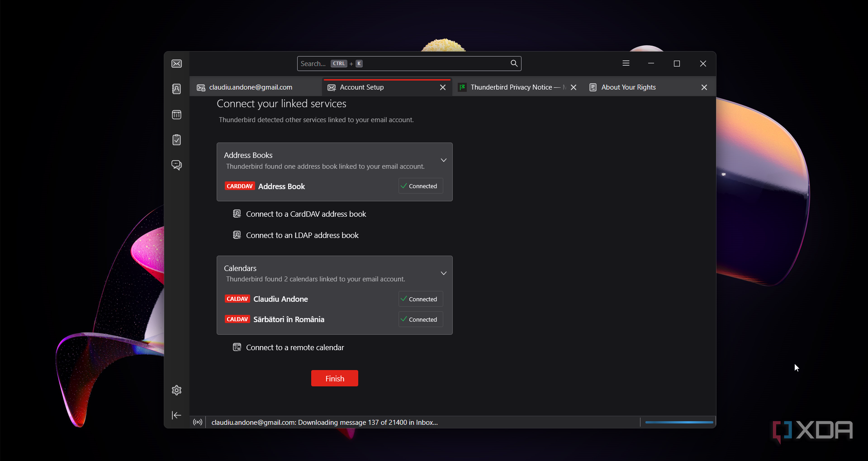Screen dimensions: 868x461
Task: Click the CALDAV badge beside Claudiu Andone
Action: (x=237, y=299)
